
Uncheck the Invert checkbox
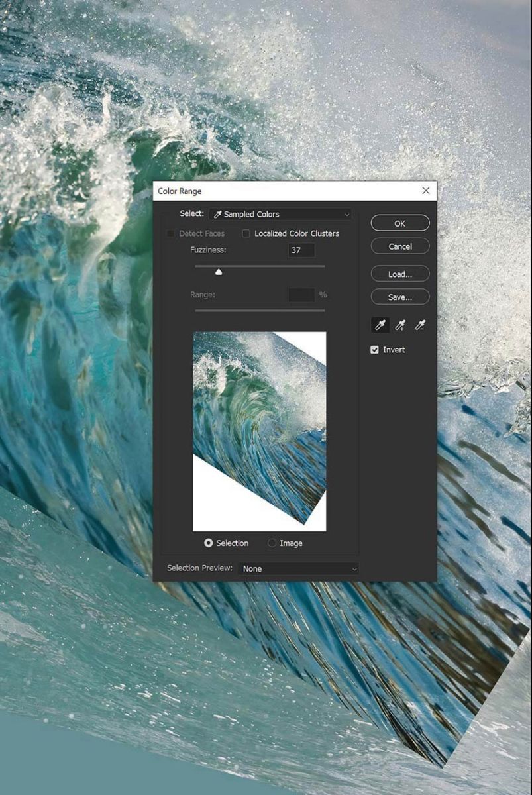click(374, 350)
